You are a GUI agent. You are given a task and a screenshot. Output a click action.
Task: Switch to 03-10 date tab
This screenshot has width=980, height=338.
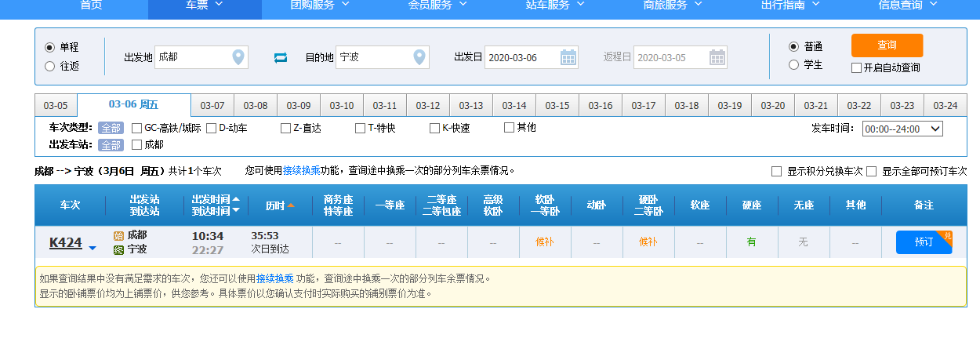coord(342,105)
